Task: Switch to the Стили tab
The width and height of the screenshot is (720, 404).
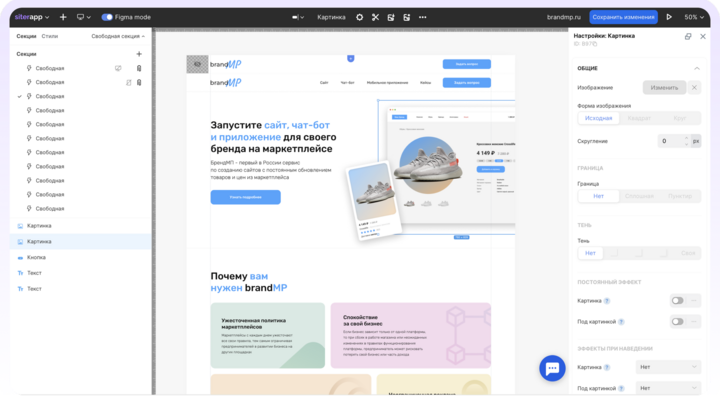Action: tap(50, 36)
